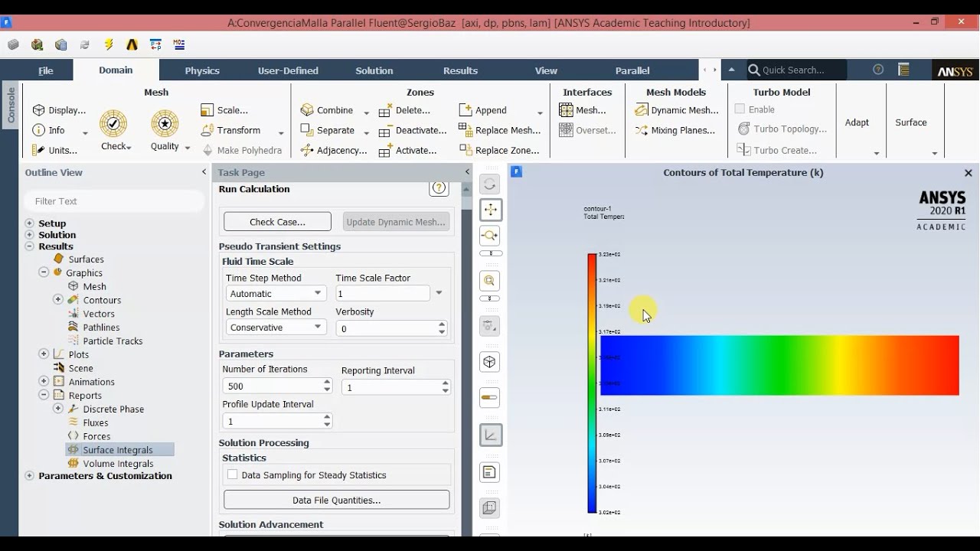Image resolution: width=980 pixels, height=551 pixels.
Task: Click Separate zones
Action: (x=328, y=130)
